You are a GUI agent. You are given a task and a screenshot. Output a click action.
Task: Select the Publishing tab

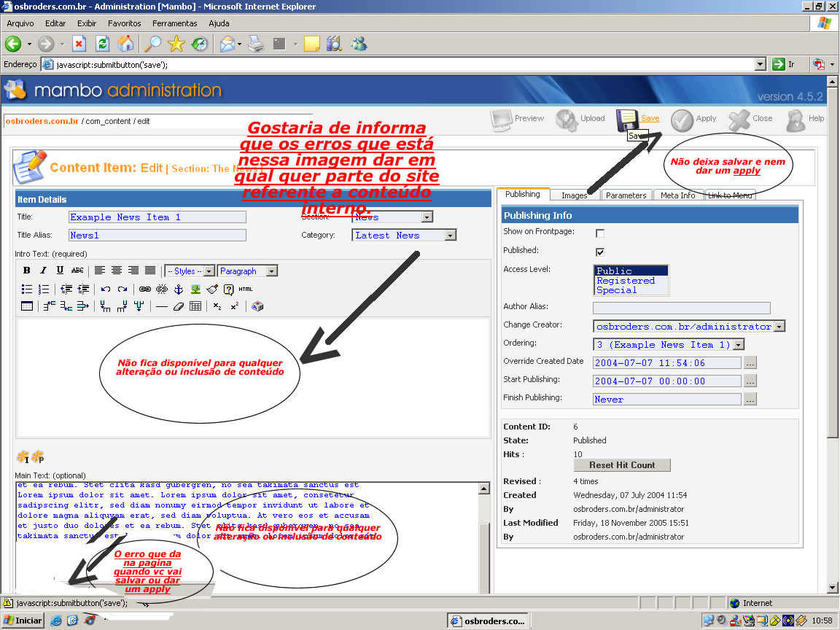pos(523,194)
